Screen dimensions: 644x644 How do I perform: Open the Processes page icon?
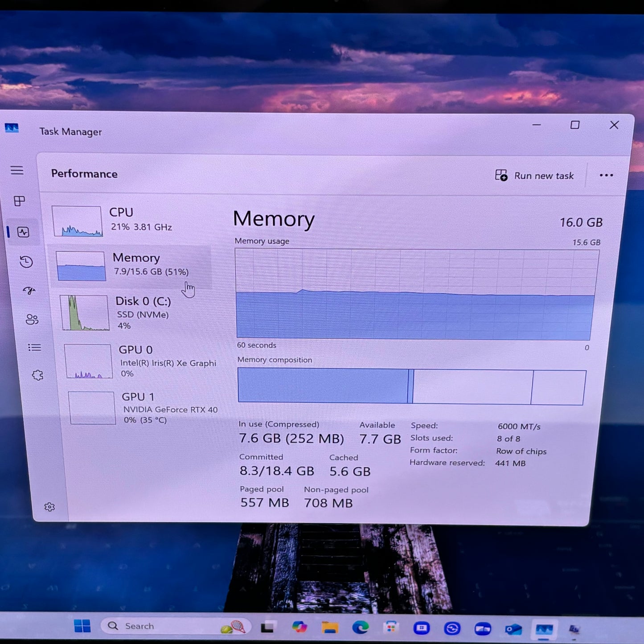coord(19,201)
